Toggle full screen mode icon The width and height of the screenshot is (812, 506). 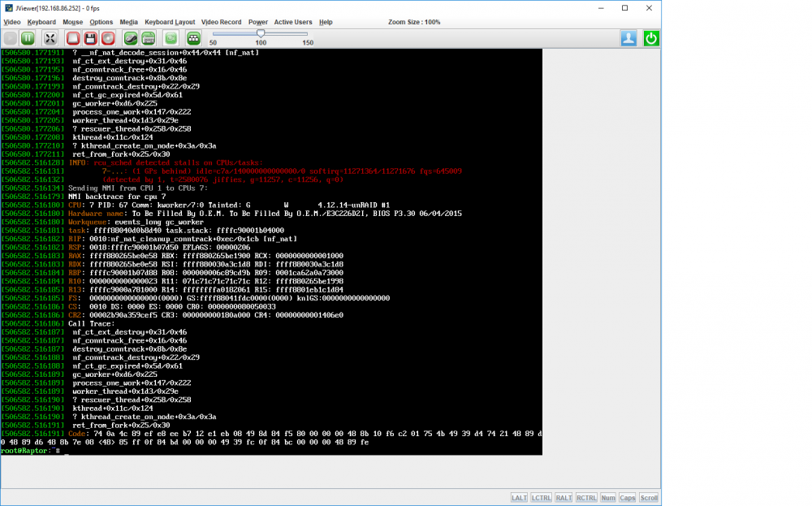point(50,38)
